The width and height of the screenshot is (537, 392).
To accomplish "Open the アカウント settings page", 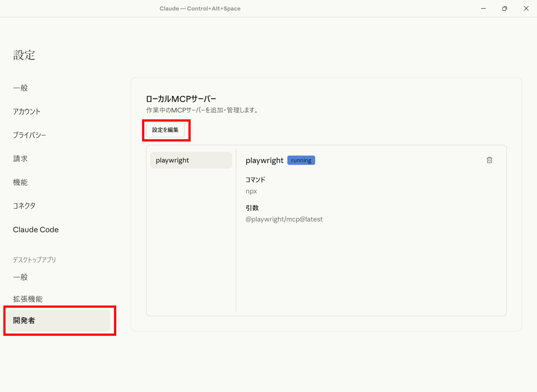I will pyautogui.click(x=27, y=112).
